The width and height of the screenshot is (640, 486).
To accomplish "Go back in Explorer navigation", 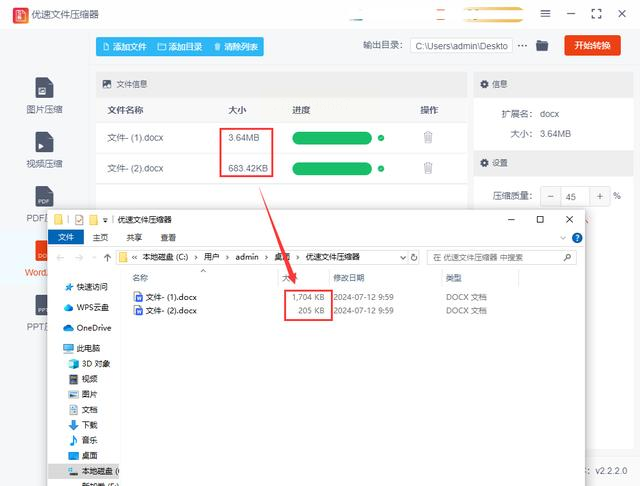I will tap(60, 257).
